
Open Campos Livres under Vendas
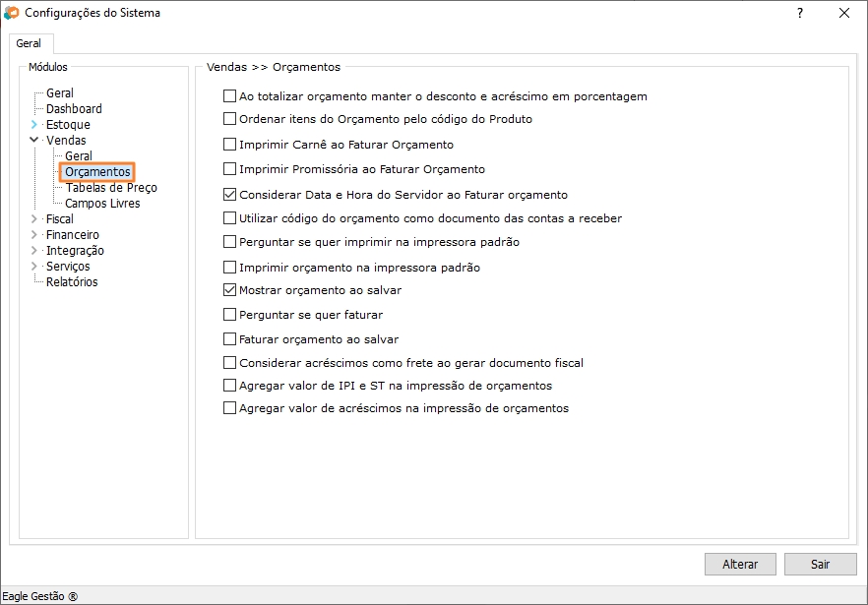click(102, 204)
